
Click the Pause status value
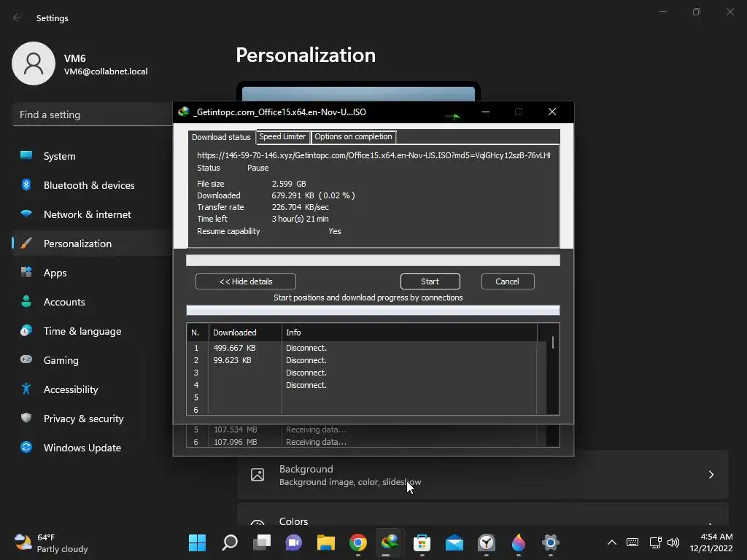point(258,168)
